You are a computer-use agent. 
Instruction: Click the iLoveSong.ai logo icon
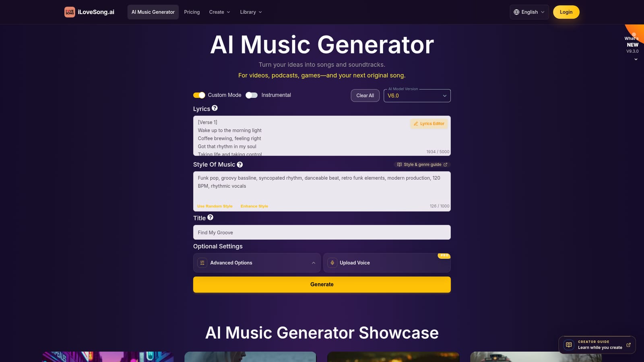coord(70,12)
